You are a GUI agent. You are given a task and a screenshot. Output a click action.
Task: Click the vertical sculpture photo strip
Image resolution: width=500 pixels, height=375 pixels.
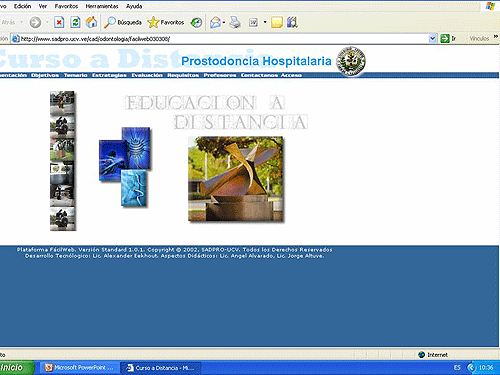(62, 161)
